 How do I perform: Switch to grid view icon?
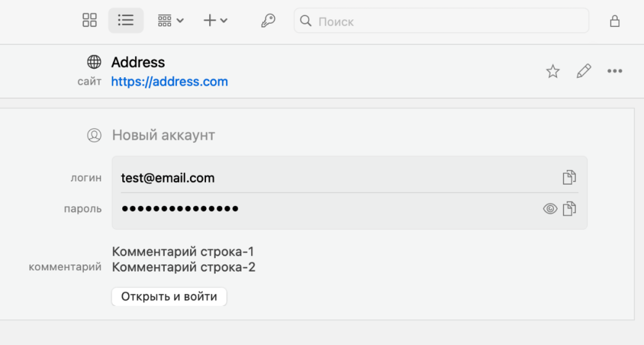(x=90, y=20)
